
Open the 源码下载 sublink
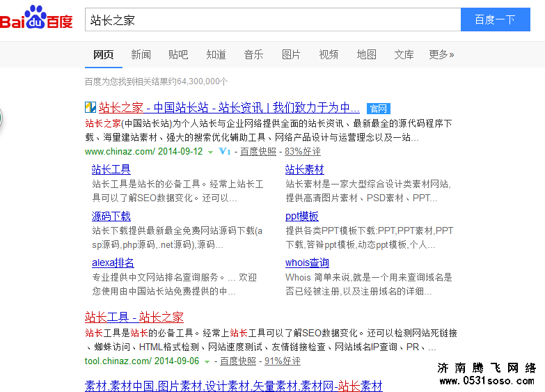pyautogui.click(x=111, y=217)
